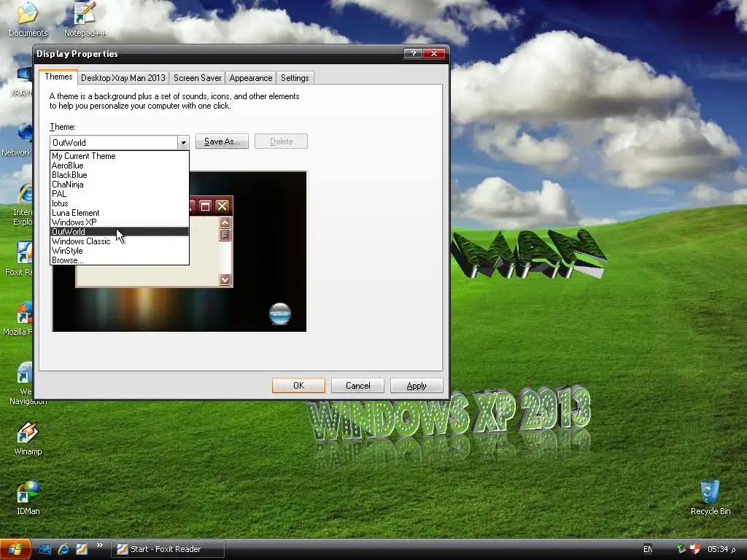The image size is (747, 560).
Task: Switch to the Screen Saver tab
Action: 197,77
